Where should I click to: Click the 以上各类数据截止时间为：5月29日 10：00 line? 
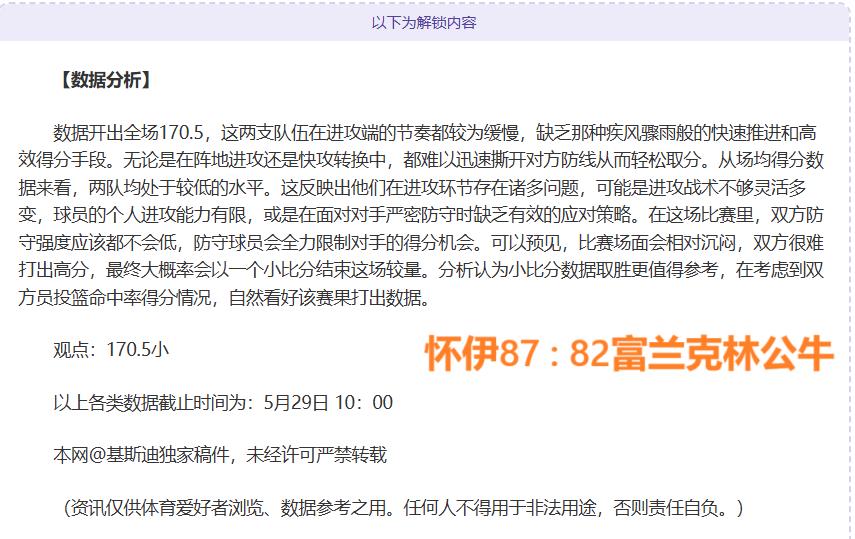(x=223, y=403)
